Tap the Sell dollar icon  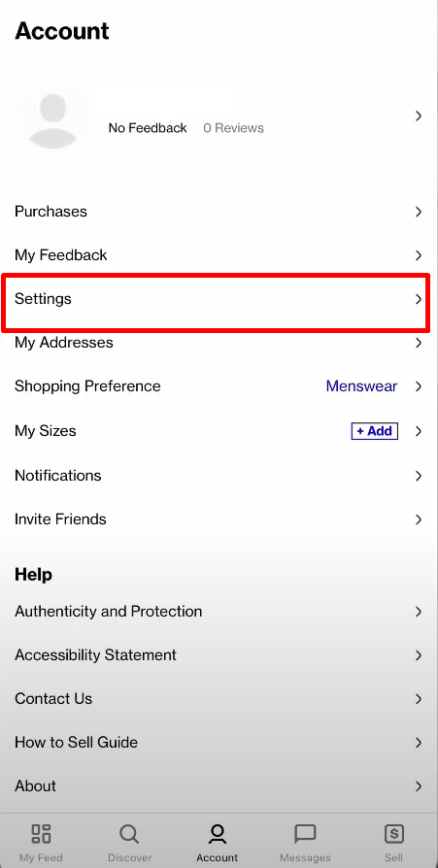pos(393,833)
